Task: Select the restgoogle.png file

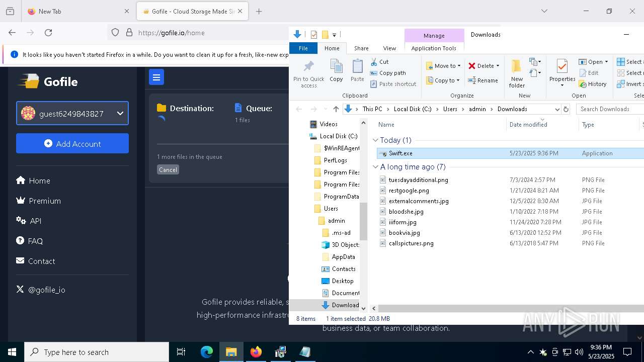Action: click(409, 191)
